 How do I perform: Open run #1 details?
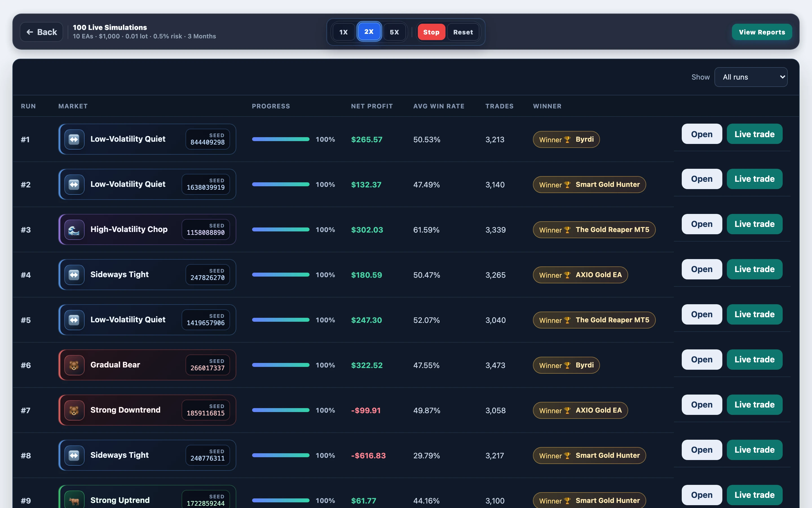702,134
